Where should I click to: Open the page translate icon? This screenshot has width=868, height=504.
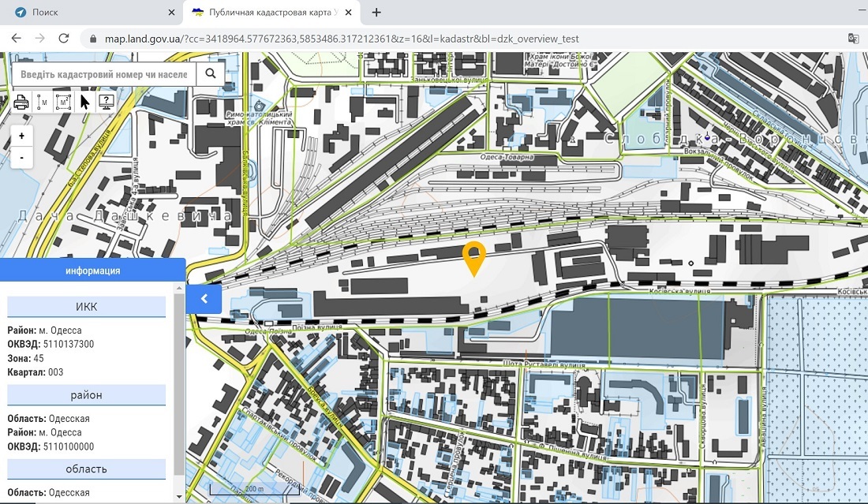point(853,38)
